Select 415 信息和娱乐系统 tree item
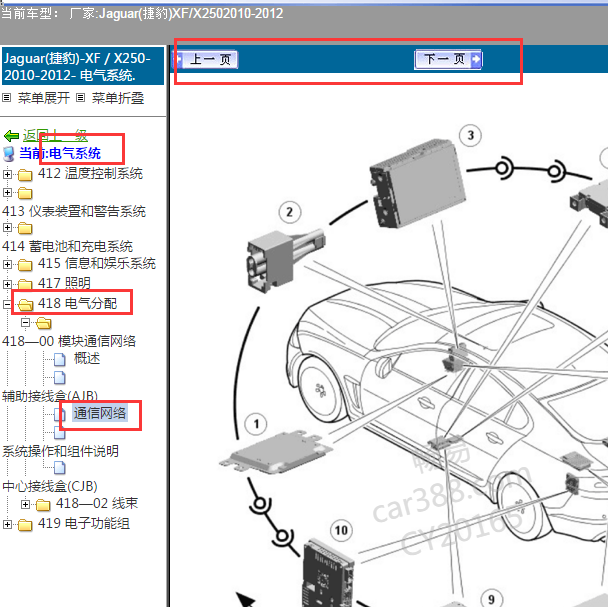 [97, 264]
